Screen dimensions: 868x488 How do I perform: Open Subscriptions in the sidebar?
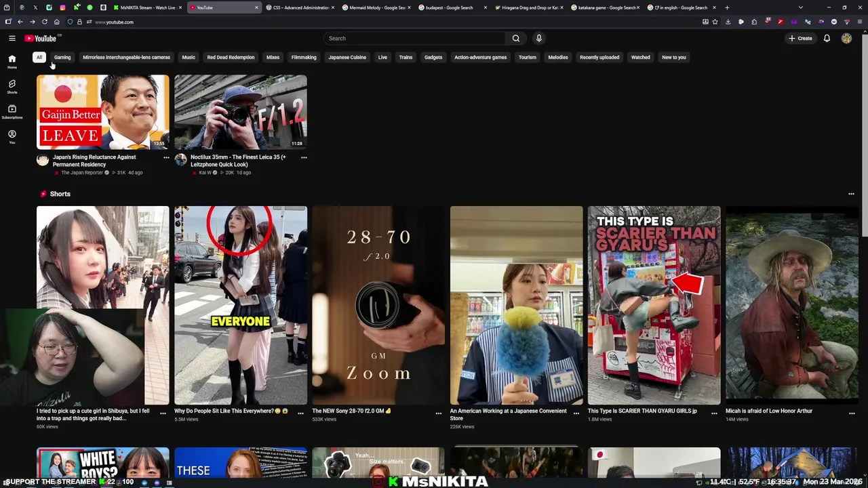coord(12,112)
